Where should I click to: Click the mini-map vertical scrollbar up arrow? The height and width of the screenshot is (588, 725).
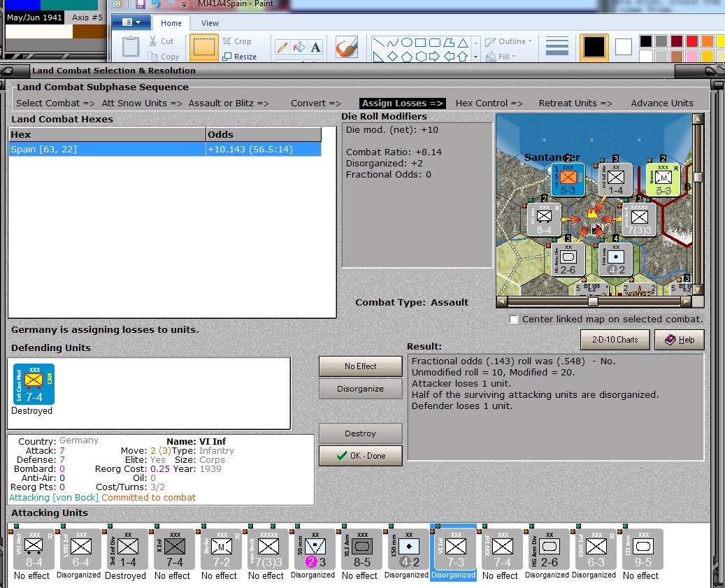click(698, 119)
